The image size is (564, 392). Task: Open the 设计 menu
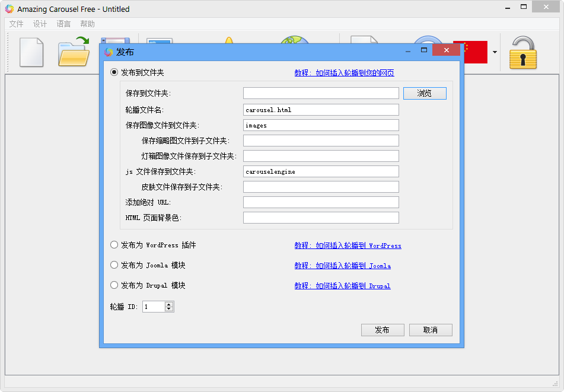(40, 24)
